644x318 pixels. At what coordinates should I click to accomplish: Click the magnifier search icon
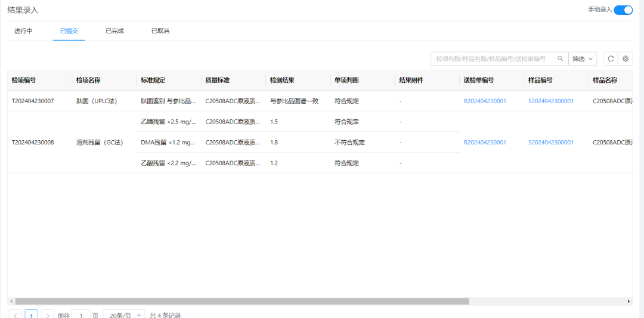560,58
